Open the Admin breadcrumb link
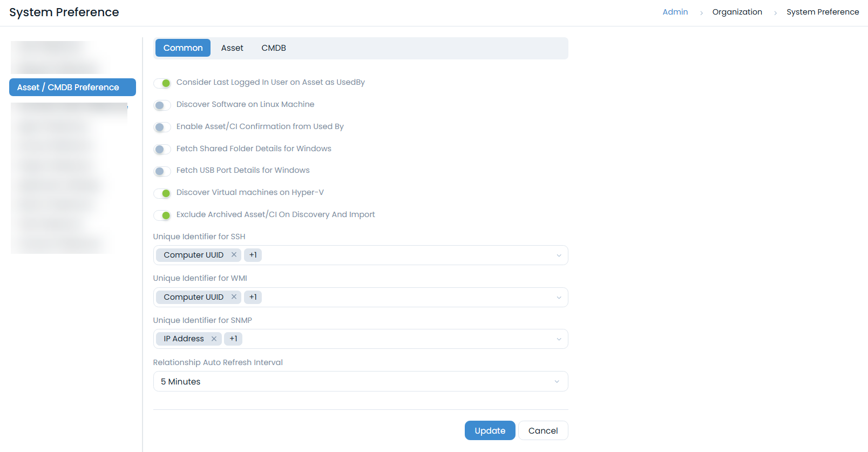The image size is (868, 452). [675, 11]
